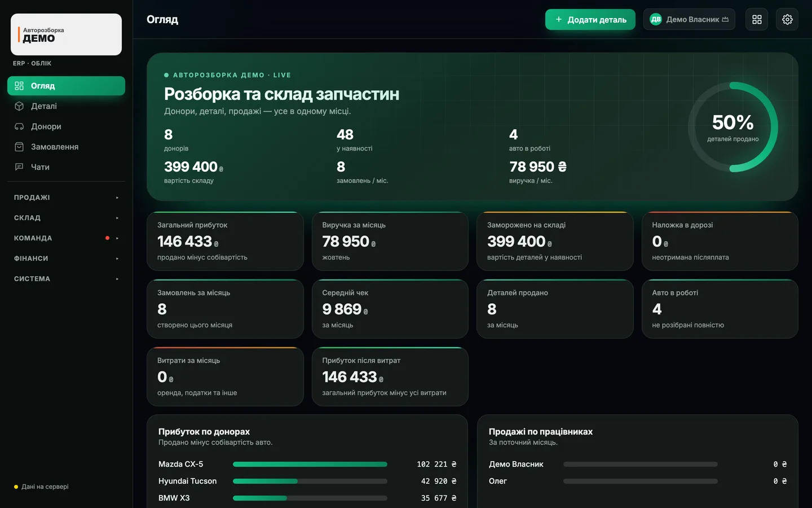Open the ПРОДАЖІ menu group
Image resolution: width=812 pixels, height=508 pixels.
click(x=66, y=198)
